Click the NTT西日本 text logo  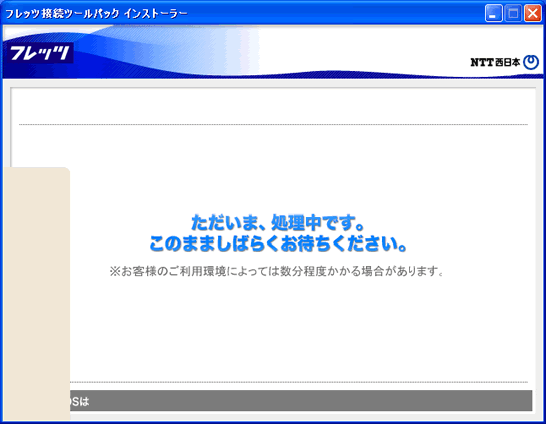[x=495, y=62]
